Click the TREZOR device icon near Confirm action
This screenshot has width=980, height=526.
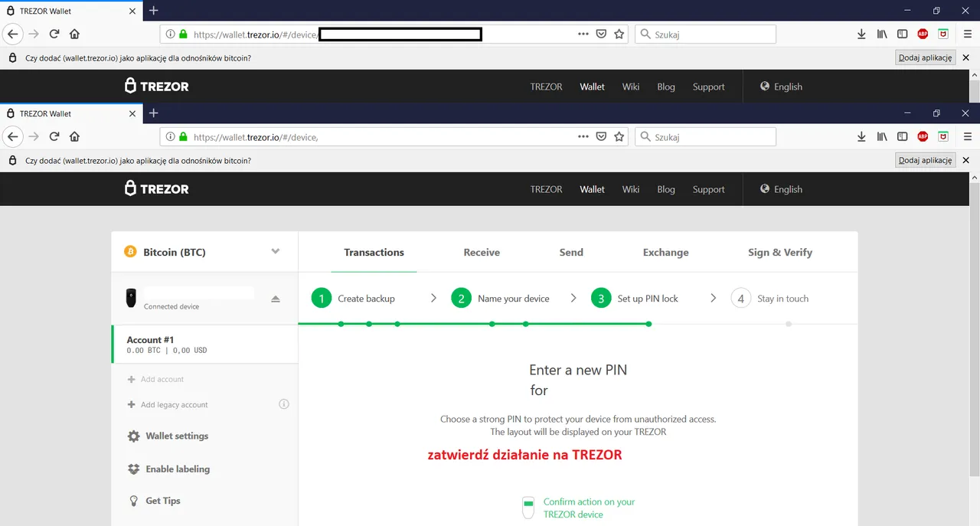528,507
